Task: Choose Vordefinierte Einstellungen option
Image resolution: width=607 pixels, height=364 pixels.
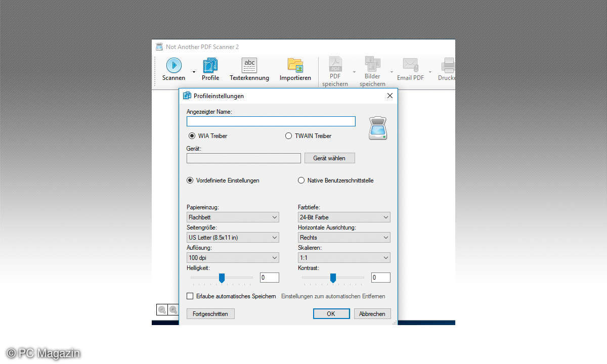Action: 190,180
